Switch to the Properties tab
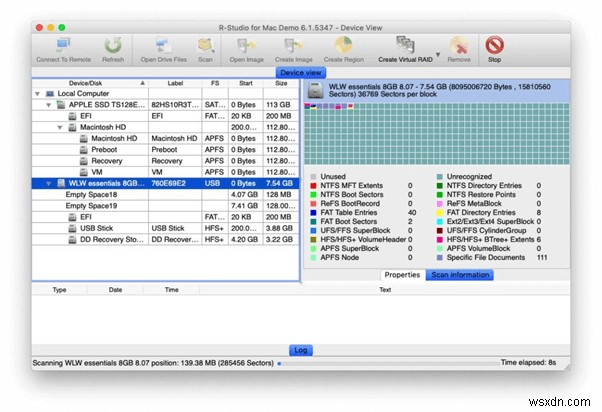Screen dimensions: 602x412 click(402, 275)
